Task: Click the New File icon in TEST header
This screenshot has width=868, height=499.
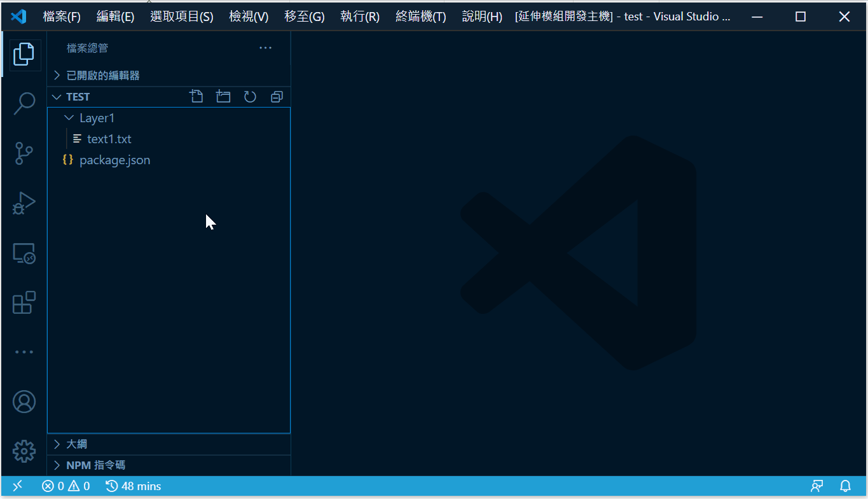Action: (x=196, y=97)
